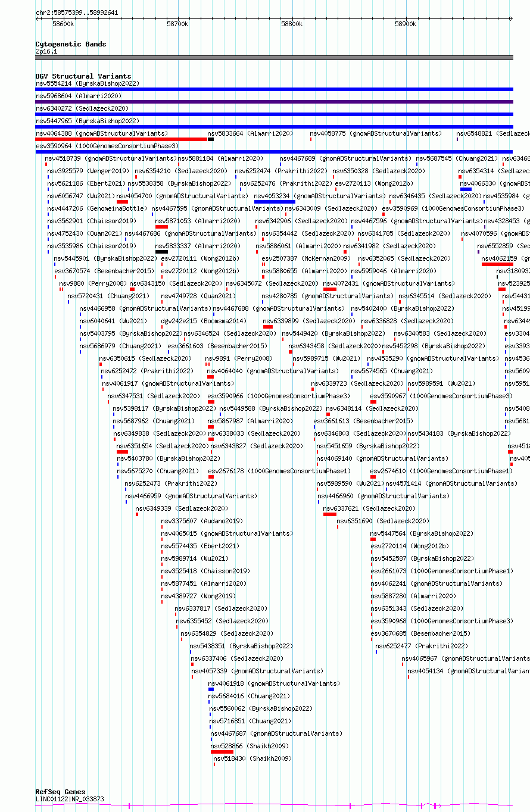This screenshot has width=530, height=812.
Task: Click the nsv5574435 (Ebert2021) label
Action: (200, 546)
